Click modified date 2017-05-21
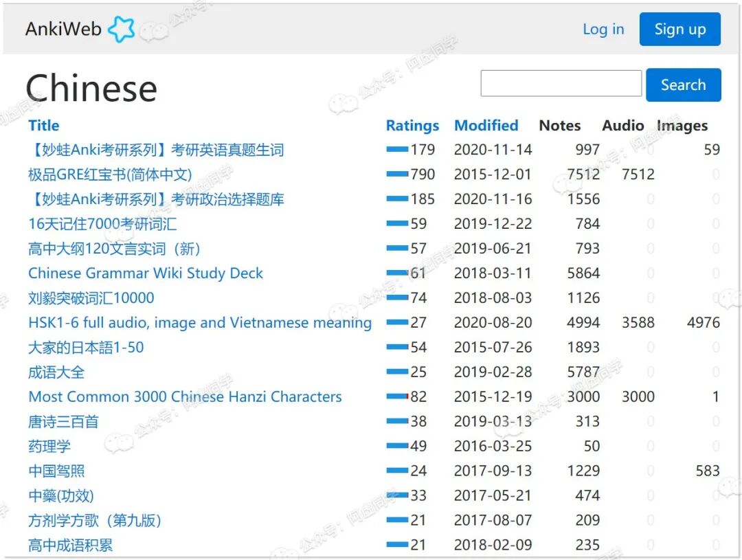This screenshot has width=742, height=560. [493, 495]
